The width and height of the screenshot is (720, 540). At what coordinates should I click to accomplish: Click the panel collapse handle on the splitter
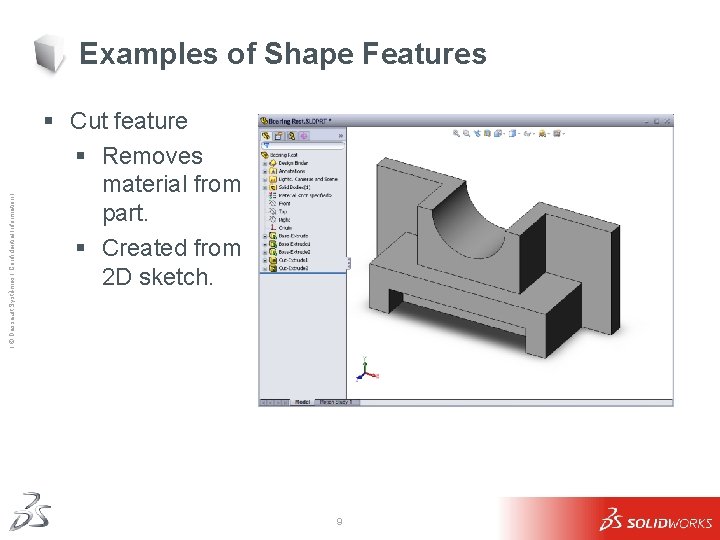click(349, 264)
